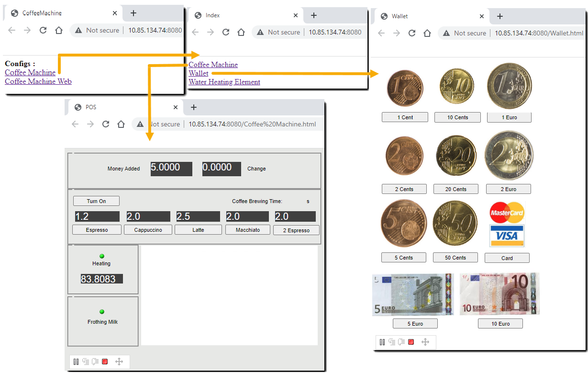588x374 pixels.
Task: Order an Espresso
Action: point(97,230)
